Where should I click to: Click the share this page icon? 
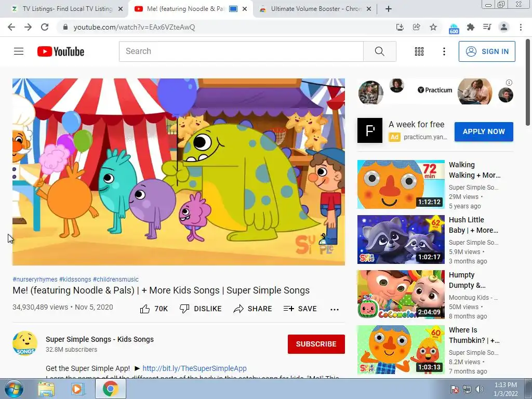tap(416, 27)
